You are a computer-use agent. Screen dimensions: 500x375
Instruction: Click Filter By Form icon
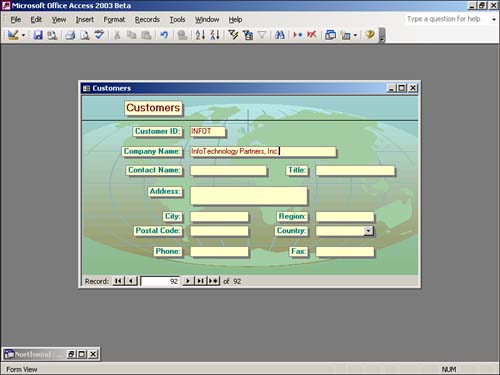point(248,35)
